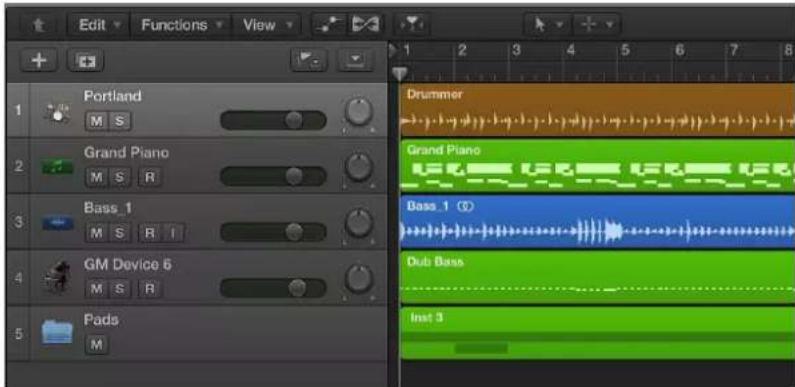Add a new track with plus button

click(x=39, y=61)
